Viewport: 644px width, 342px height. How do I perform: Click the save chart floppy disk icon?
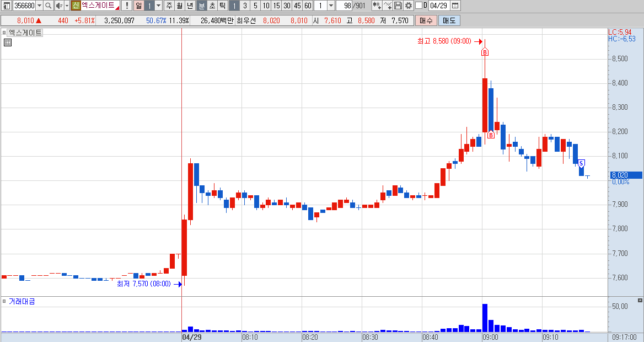[x=398, y=6]
